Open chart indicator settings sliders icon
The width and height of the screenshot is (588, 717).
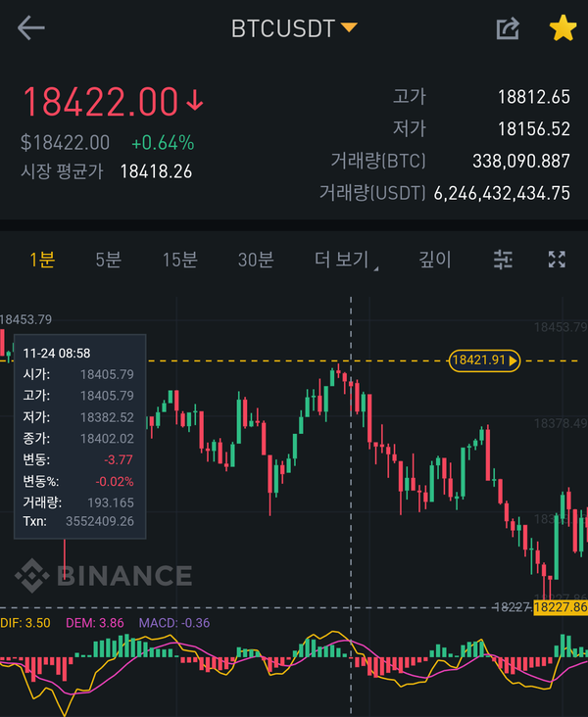pyautogui.click(x=503, y=260)
